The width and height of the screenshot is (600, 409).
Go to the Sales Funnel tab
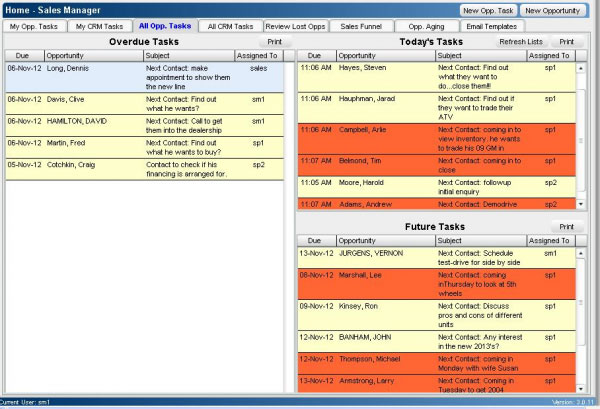point(360,26)
